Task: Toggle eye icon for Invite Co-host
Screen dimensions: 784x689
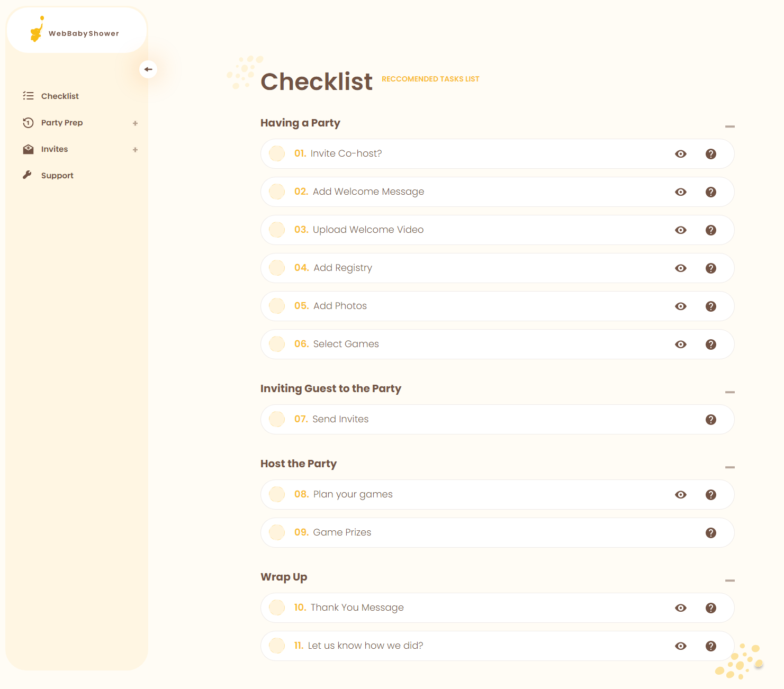Action: pyautogui.click(x=681, y=154)
